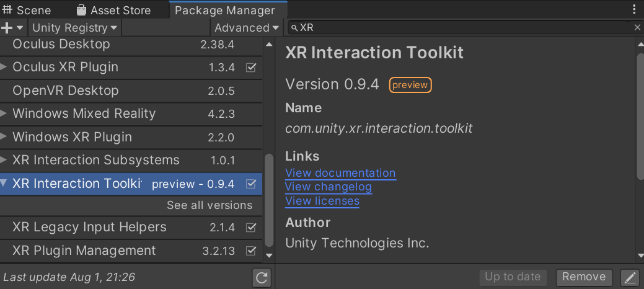
Task: Click the package list scrollbar thumb
Action: tap(269, 200)
